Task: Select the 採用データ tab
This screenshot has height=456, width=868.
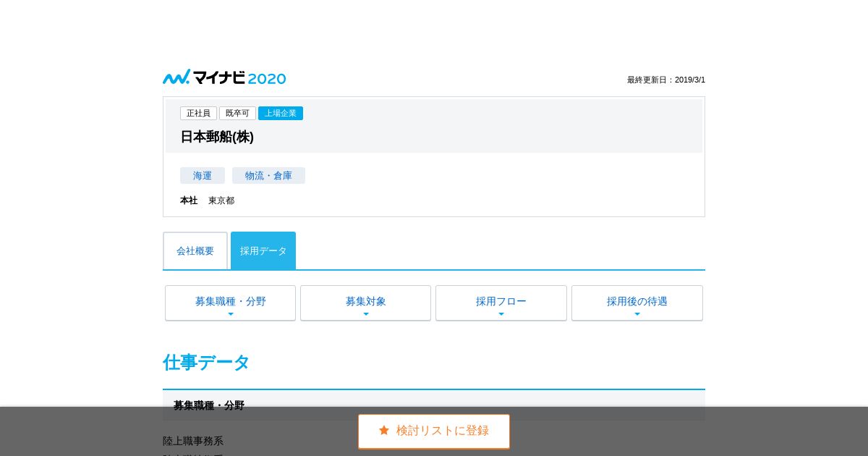Action: tap(263, 251)
